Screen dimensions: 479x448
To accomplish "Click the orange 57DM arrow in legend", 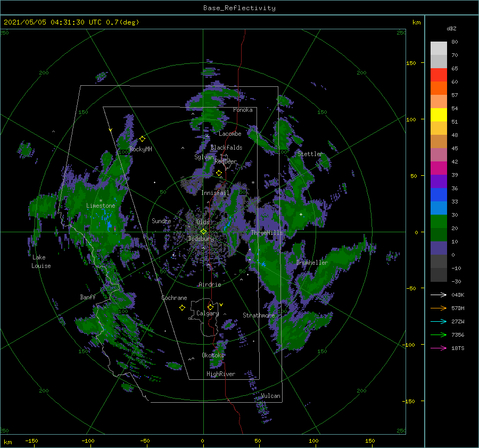I will click(x=439, y=308).
